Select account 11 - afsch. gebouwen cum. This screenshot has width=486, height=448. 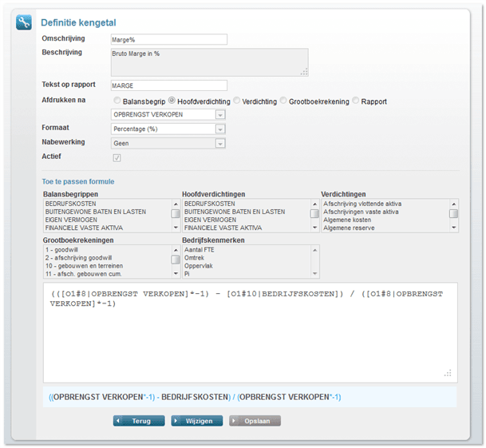tap(84, 274)
